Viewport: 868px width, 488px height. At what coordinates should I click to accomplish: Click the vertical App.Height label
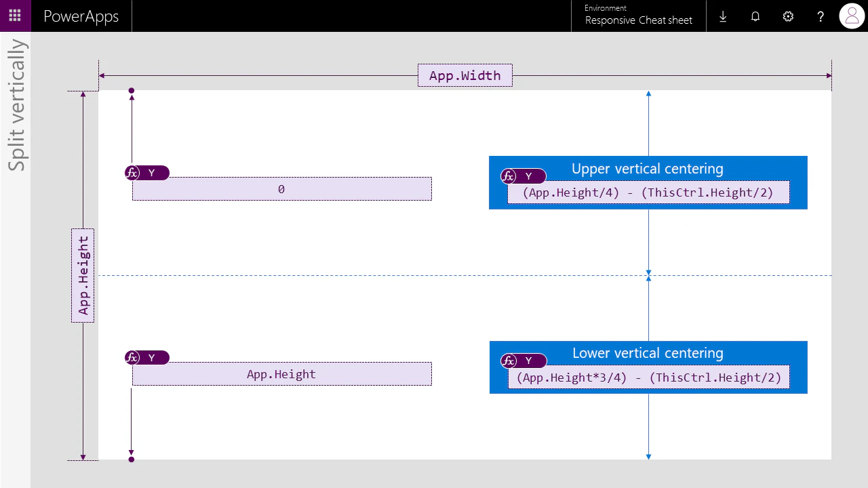[83, 275]
